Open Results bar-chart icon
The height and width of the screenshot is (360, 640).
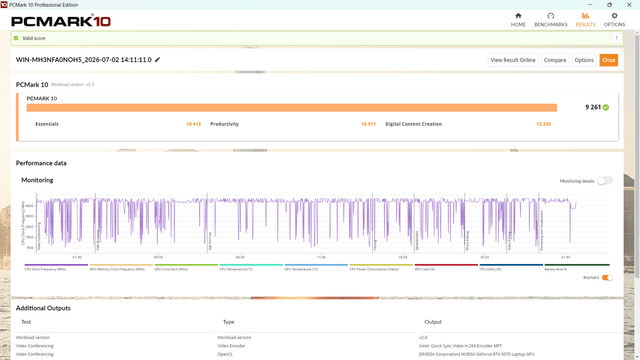coord(585,16)
